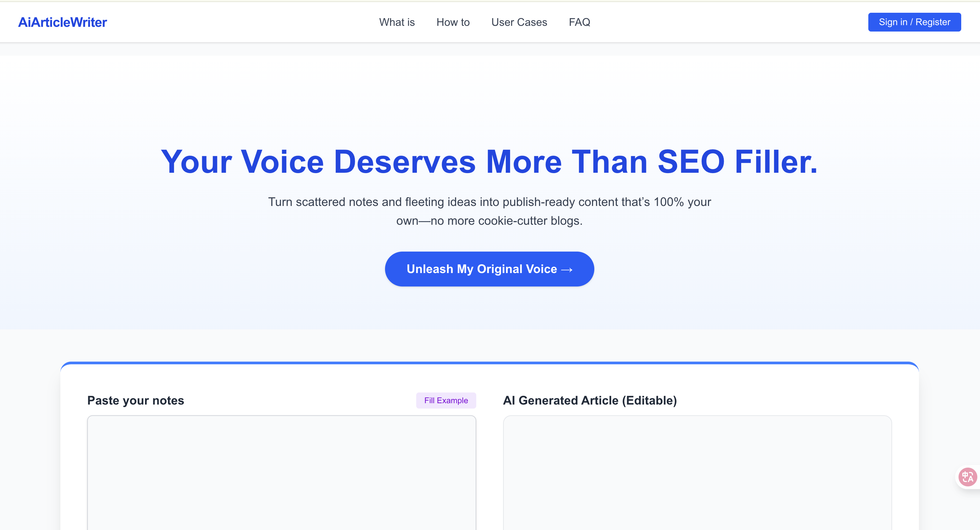Go to the How to section
The image size is (980, 530).
pos(453,22)
